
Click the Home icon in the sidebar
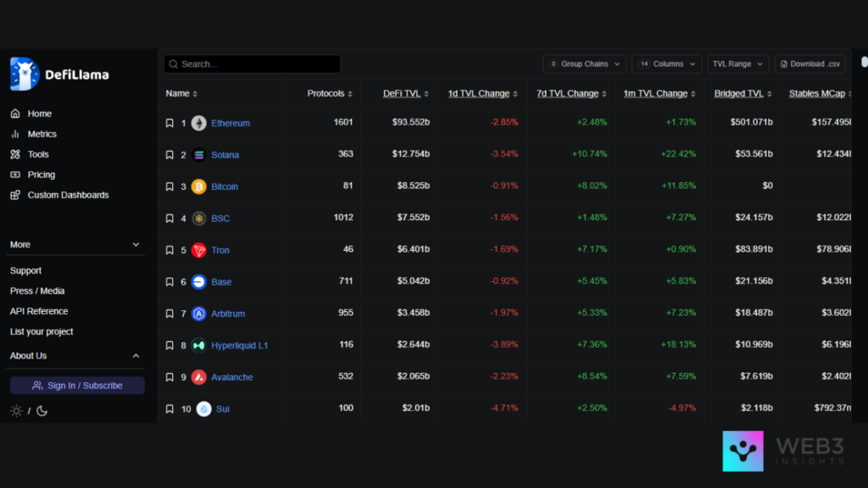pos(15,114)
